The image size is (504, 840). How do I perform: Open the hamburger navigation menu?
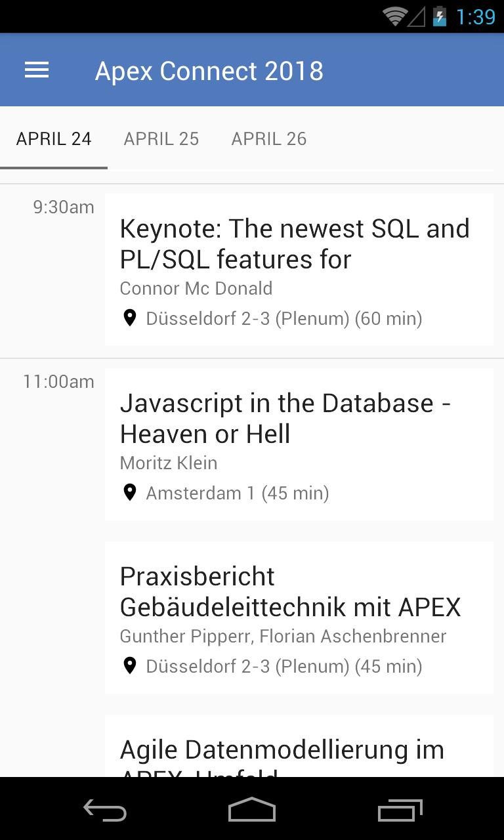point(37,70)
